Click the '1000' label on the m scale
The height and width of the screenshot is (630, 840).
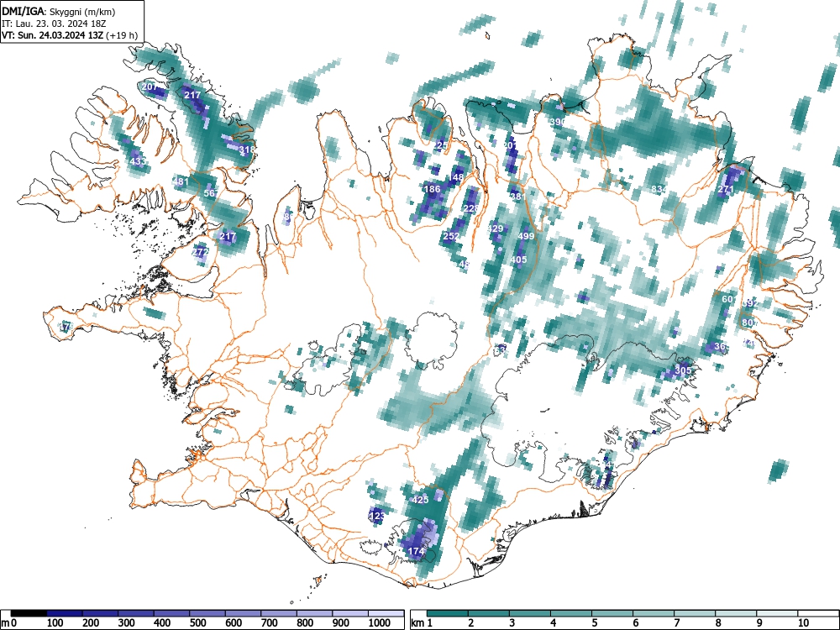(380, 623)
